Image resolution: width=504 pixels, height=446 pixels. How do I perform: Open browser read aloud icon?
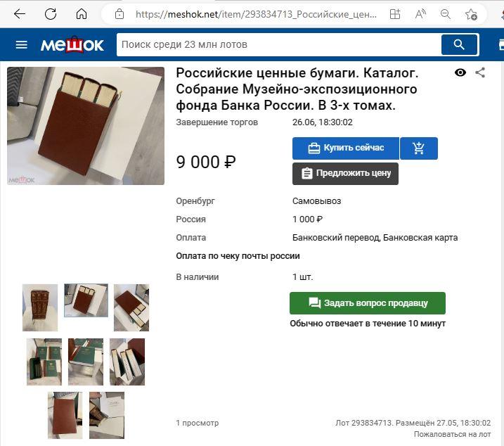[x=420, y=14]
